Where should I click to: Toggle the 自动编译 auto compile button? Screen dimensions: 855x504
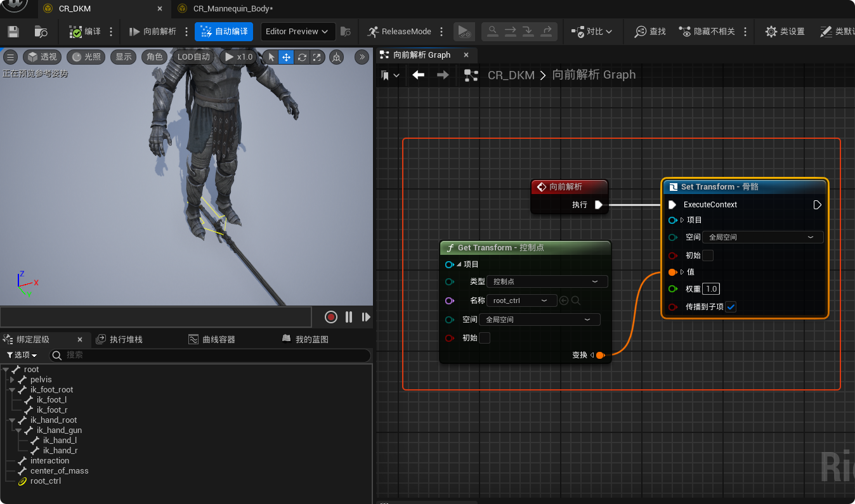224,32
